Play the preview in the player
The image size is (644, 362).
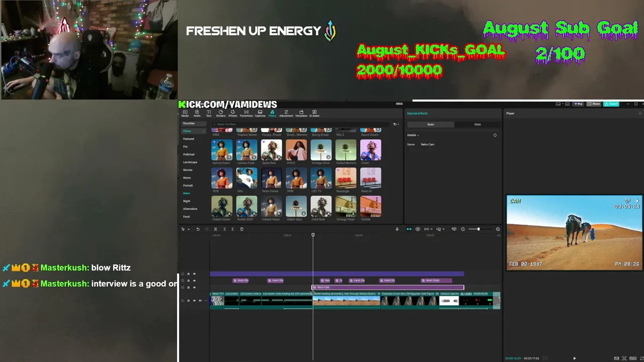pos(574,358)
